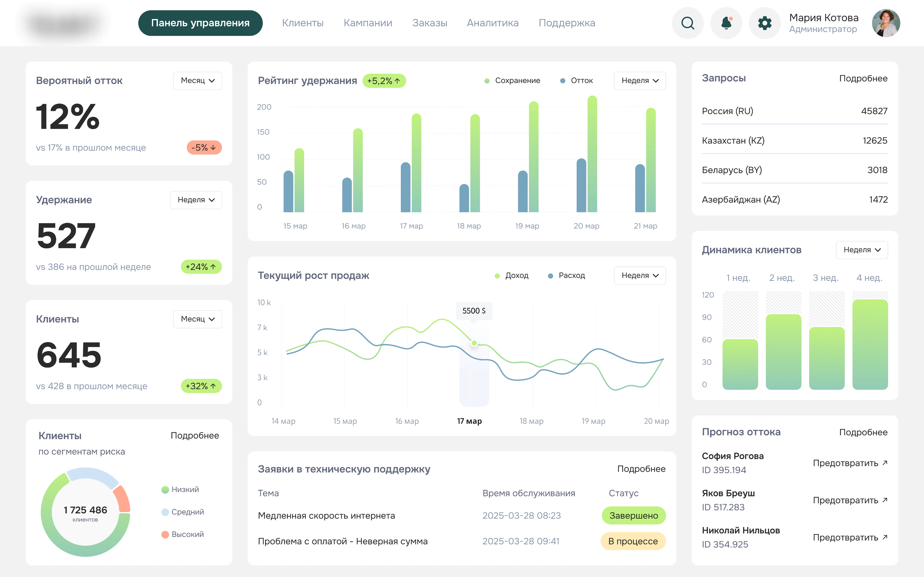This screenshot has height=577, width=924.
Task: Click the +5,2% retention rating badge
Action: point(384,81)
